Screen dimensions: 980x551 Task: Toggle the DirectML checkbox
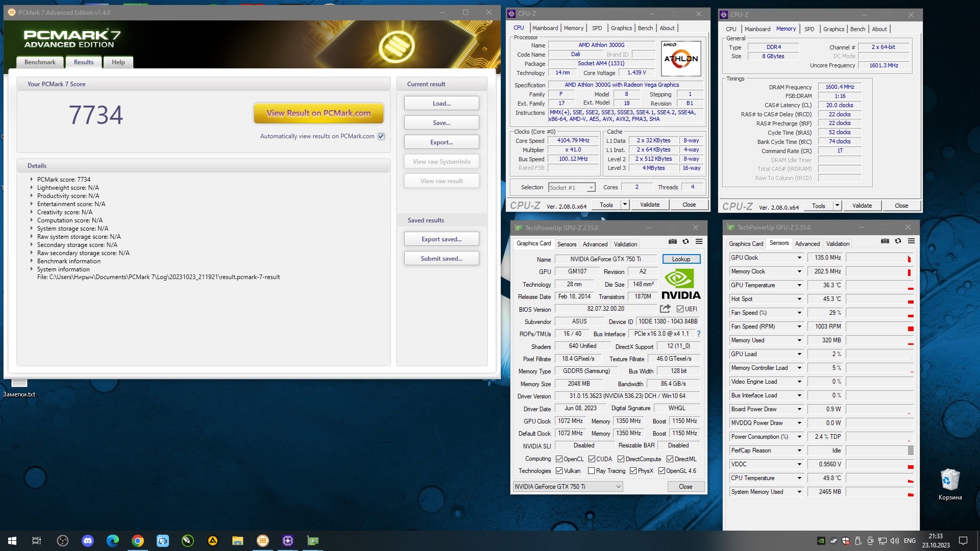670,459
